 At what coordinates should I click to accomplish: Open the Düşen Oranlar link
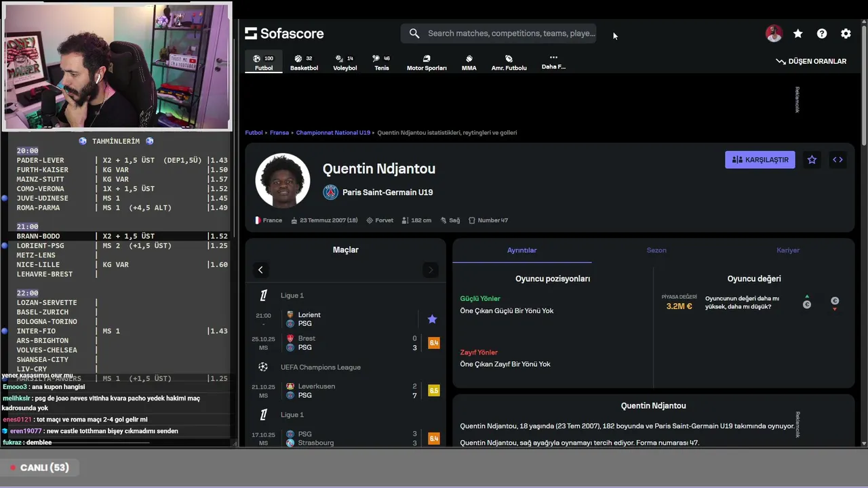click(811, 61)
